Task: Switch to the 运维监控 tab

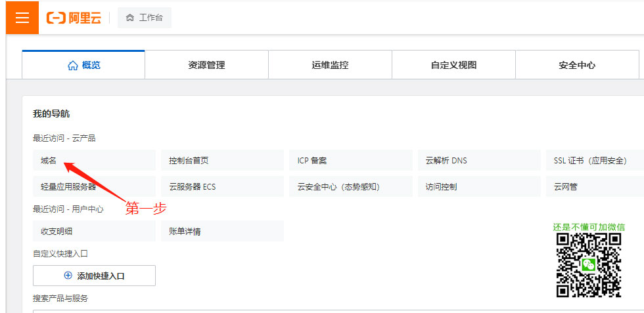Action: 330,65
